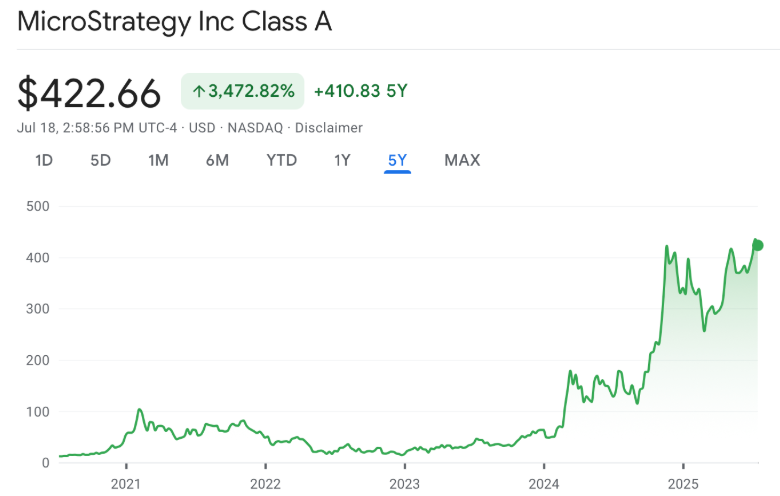
Task: Click the 2025 label on time axis
Action: 682,482
